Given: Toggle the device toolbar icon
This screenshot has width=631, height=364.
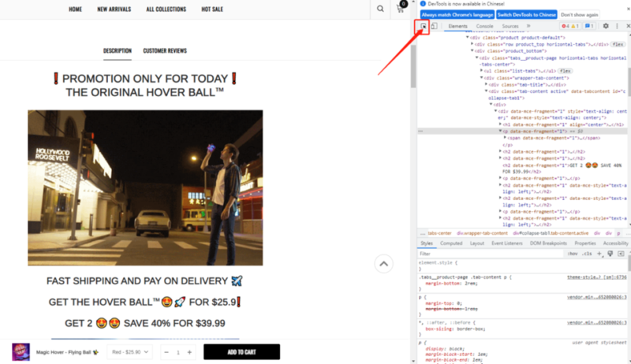Looking at the screenshot, I should click(x=433, y=26).
